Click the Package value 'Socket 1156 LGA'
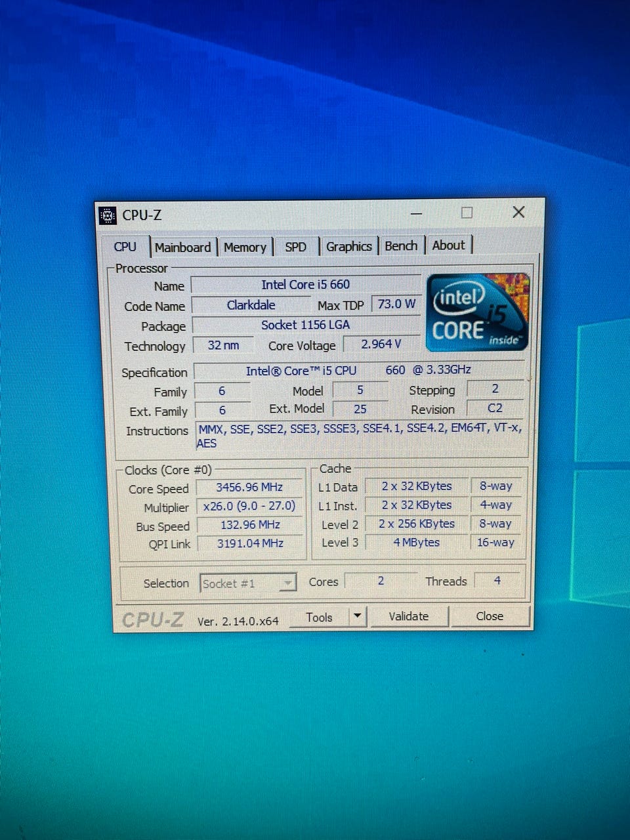630x840 pixels. [306, 325]
